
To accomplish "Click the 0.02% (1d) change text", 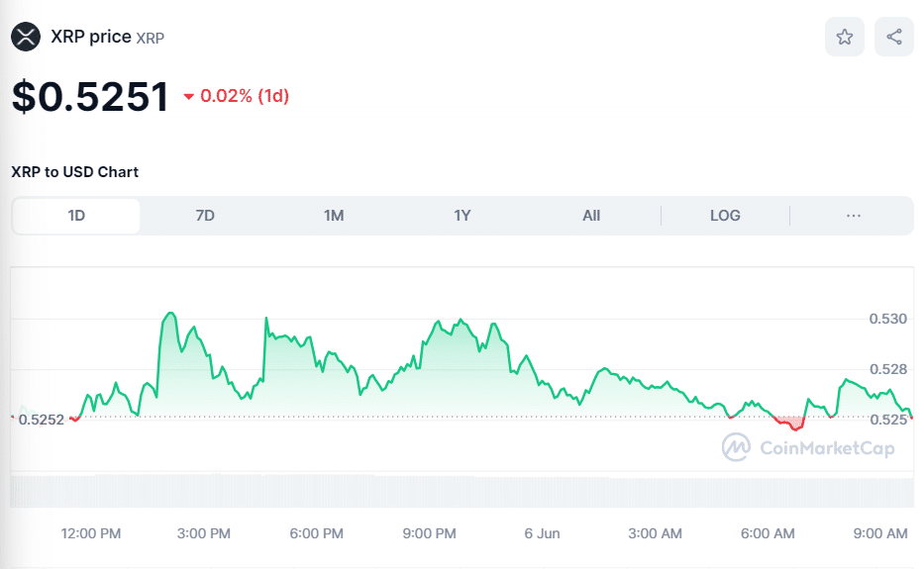I will click(245, 97).
